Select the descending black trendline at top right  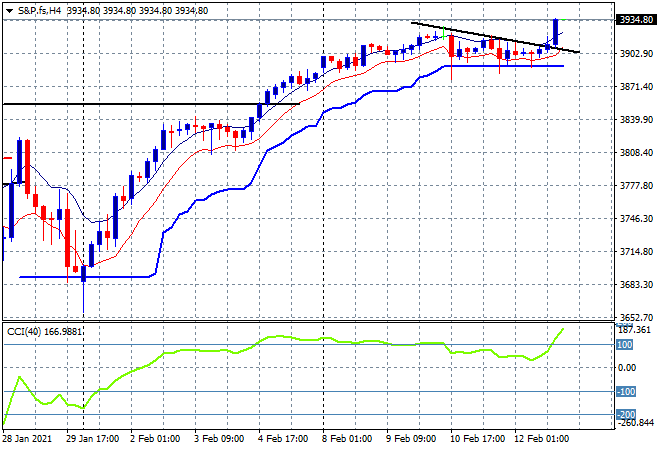point(480,35)
